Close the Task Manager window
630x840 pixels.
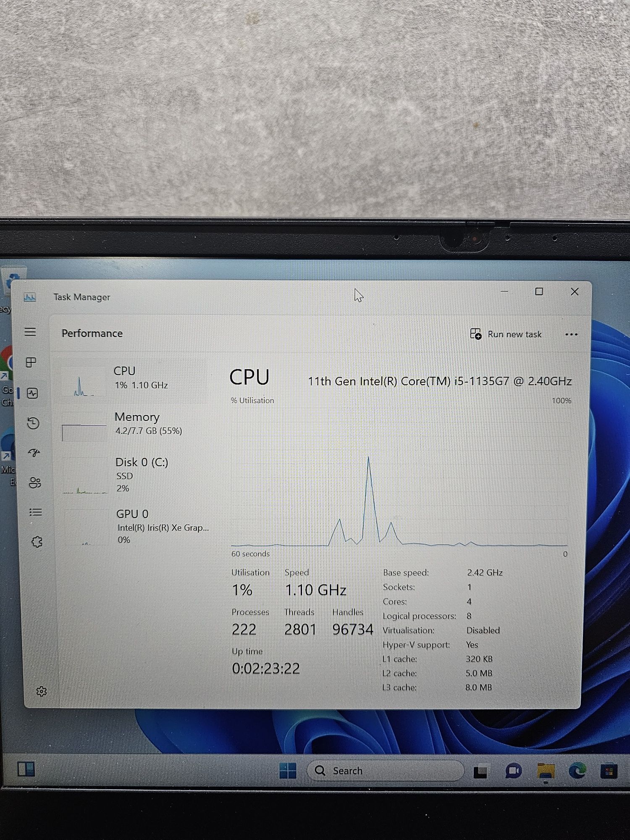click(x=575, y=291)
